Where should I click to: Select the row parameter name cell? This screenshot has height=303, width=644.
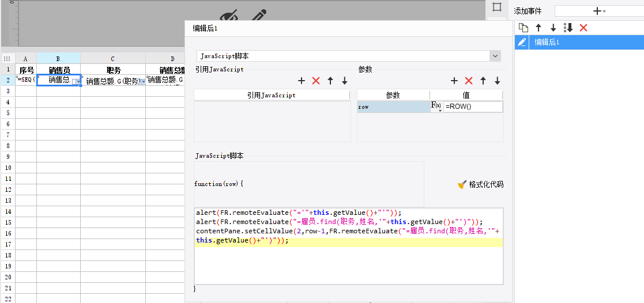click(x=393, y=107)
